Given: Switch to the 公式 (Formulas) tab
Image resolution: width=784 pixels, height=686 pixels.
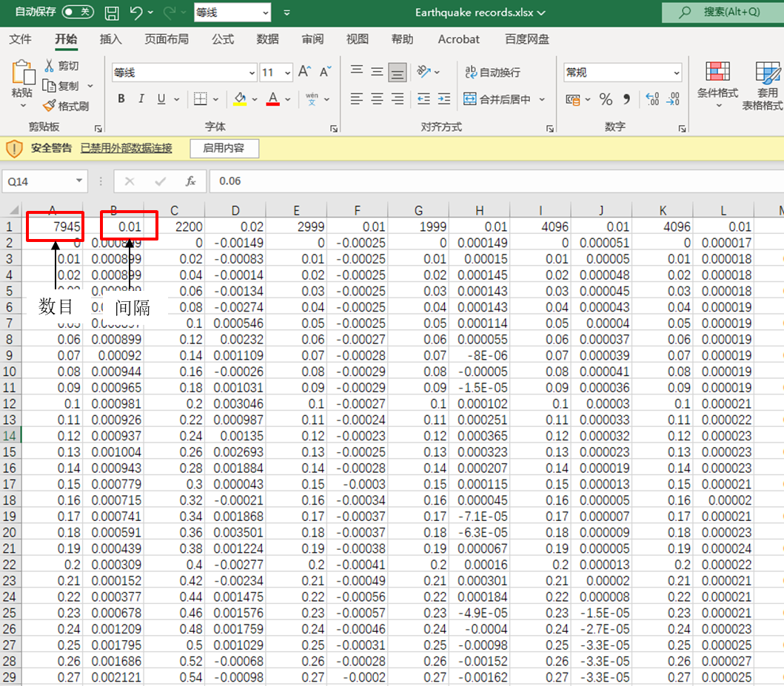Looking at the screenshot, I should click(223, 39).
